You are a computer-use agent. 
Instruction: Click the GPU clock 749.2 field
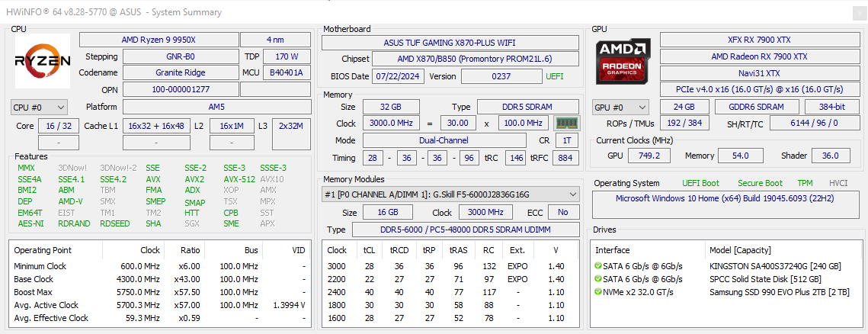point(649,156)
